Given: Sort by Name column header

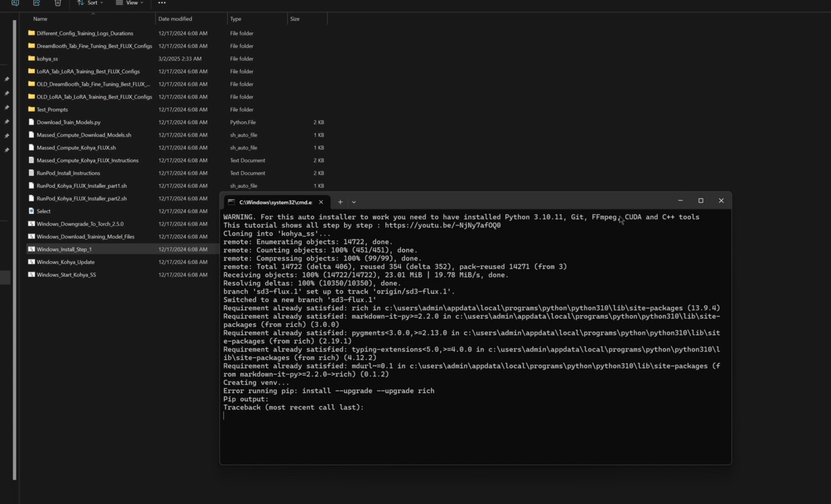Looking at the screenshot, I should pyautogui.click(x=40, y=19).
